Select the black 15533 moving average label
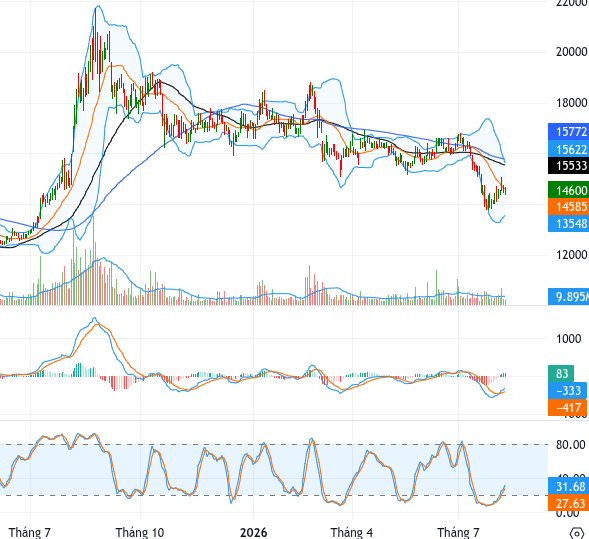This screenshot has height=539, width=589. click(x=568, y=166)
